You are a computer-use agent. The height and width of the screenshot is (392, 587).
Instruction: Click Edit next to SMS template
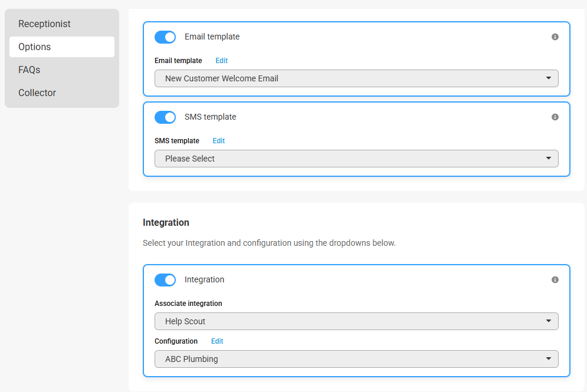pyautogui.click(x=219, y=141)
